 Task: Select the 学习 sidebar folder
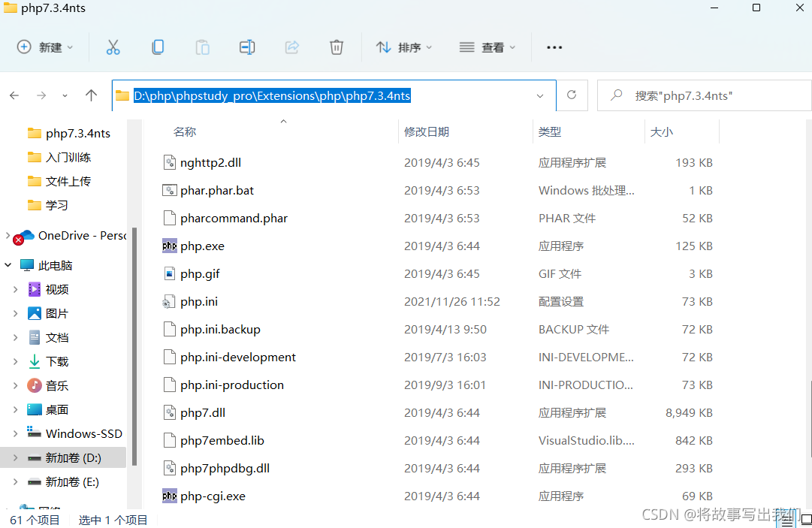(x=48, y=206)
